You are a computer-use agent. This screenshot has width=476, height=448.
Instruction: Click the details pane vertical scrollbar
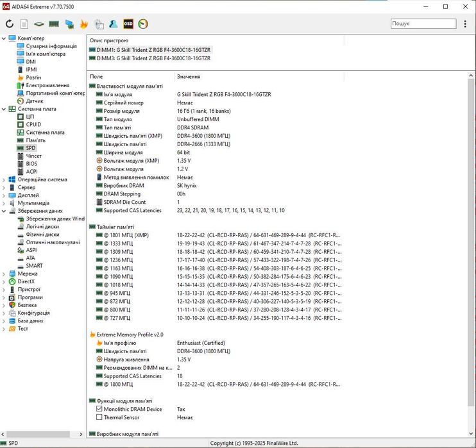point(471,243)
